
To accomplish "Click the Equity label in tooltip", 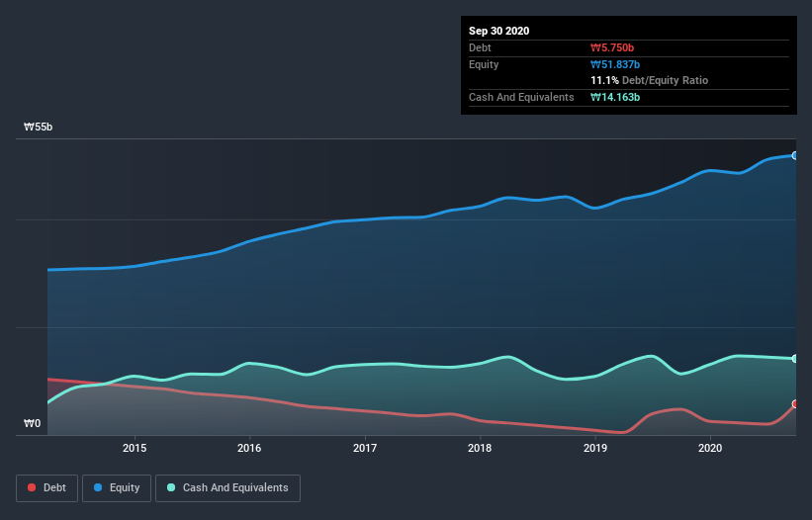I will pyautogui.click(x=484, y=64).
